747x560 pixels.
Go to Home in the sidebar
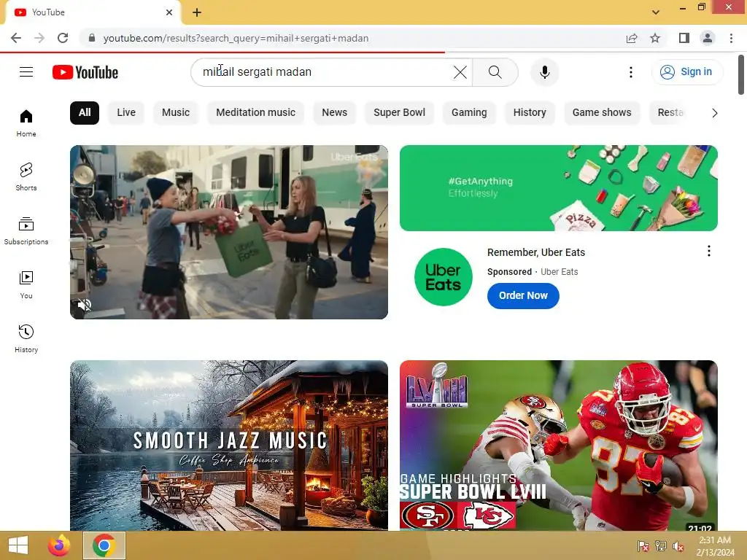26,123
